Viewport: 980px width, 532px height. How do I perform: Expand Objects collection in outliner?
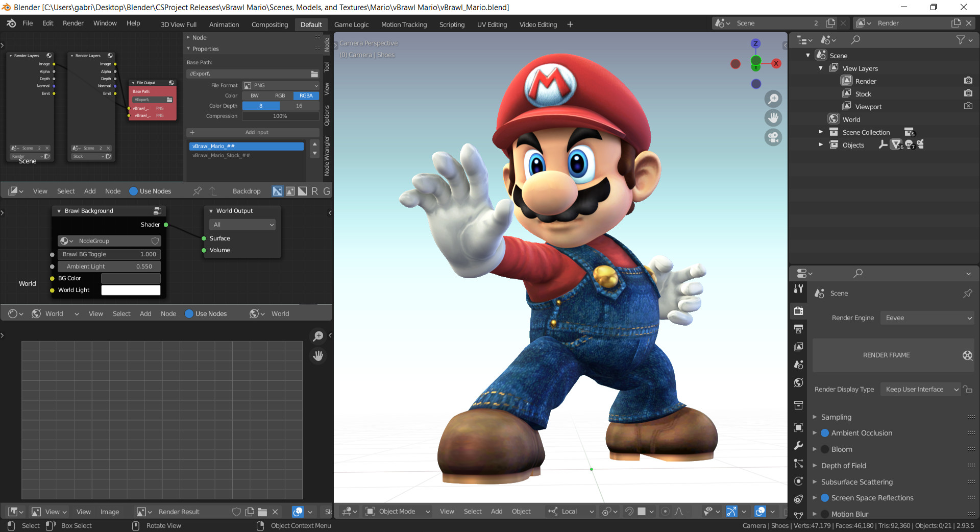[x=821, y=144]
